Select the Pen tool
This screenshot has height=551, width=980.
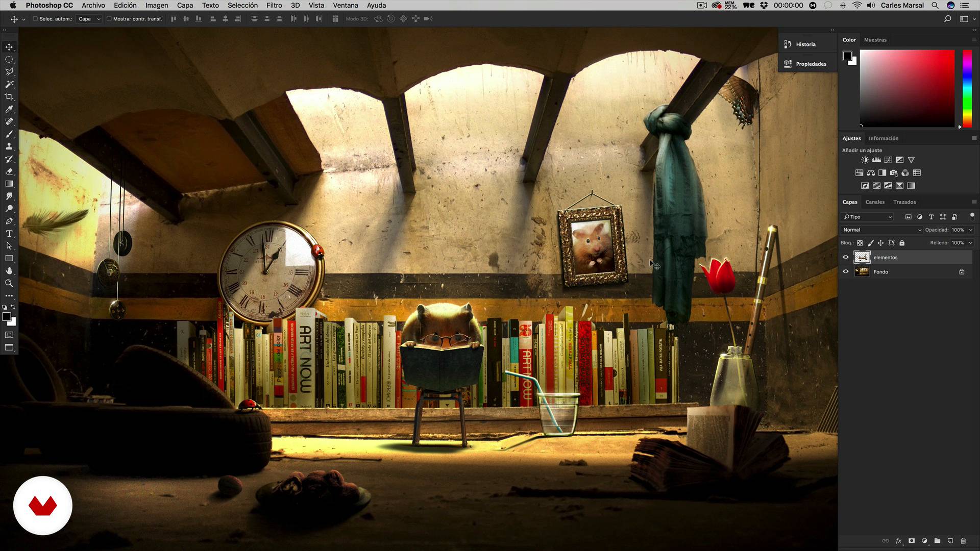click(9, 221)
